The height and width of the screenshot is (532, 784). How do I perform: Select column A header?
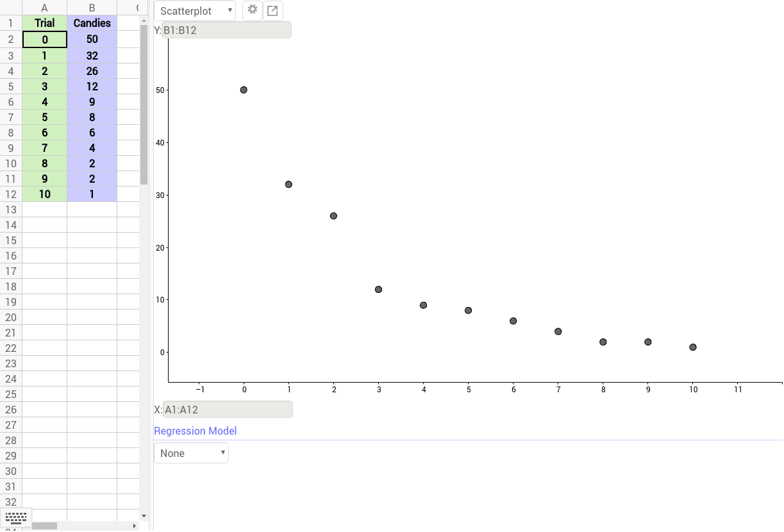tap(45, 8)
